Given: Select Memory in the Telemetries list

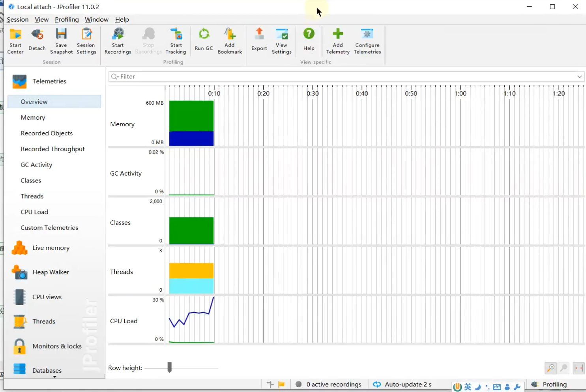Looking at the screenshot, I should click(33, 118).
